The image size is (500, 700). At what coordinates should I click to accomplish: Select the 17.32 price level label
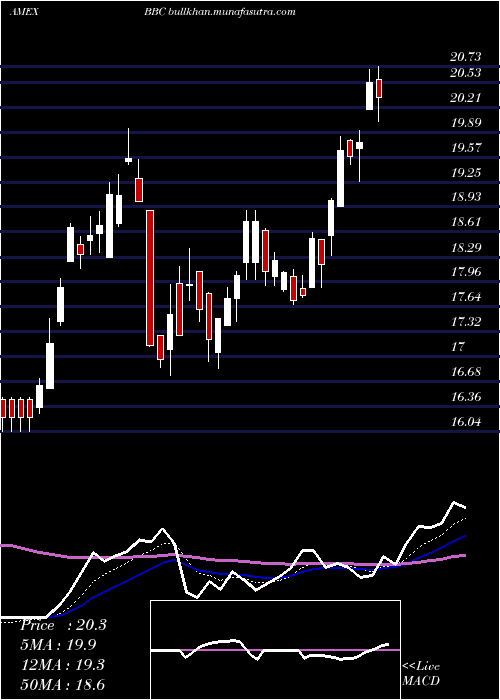click(x=466, y=321)
